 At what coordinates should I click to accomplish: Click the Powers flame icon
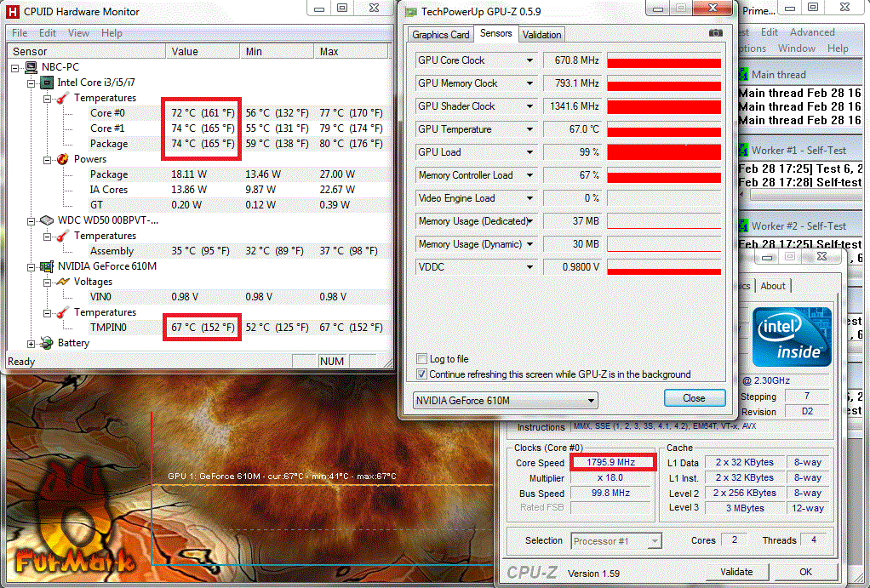click(63, 159)
